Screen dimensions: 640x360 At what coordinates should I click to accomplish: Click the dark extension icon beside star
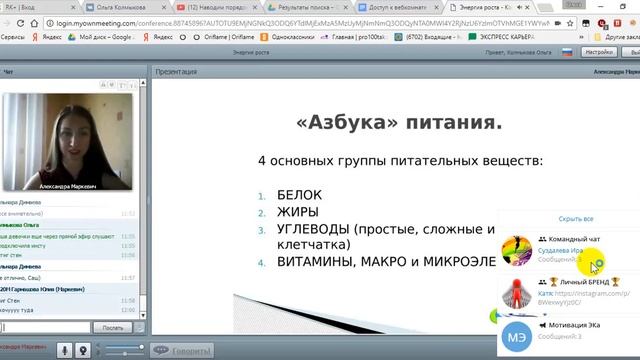[x=586, y=24]
